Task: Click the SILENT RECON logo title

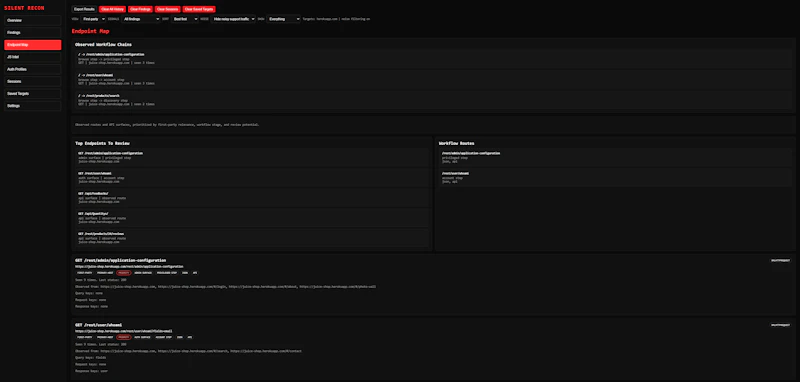Action: coord(24,8)
